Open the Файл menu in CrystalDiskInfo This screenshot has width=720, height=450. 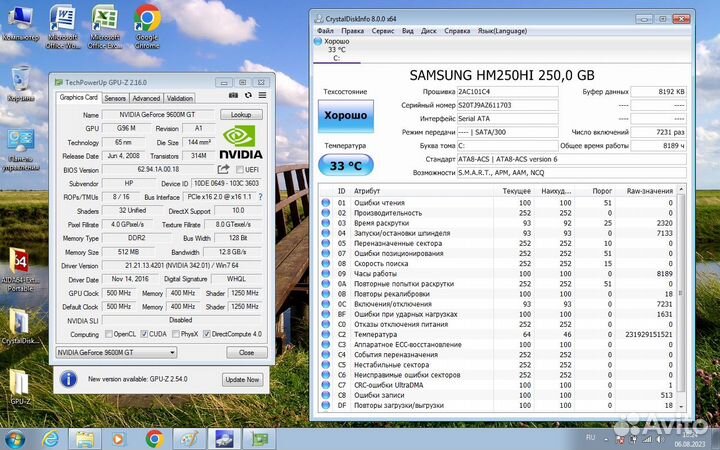pyautogui.click(x=325, y=31)
